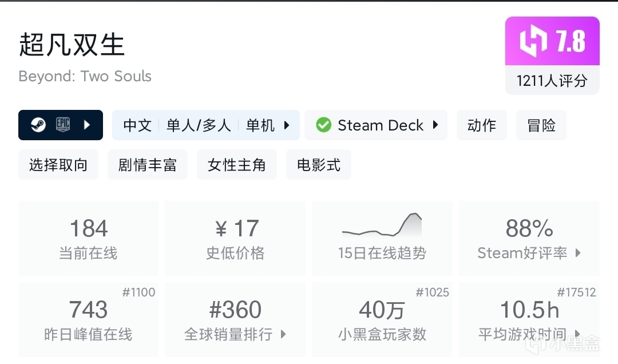Image resolution: width=618 pixels, height=364 pixels.
Task: Expand language and player mode details arrow
Action: pos(287,125)
